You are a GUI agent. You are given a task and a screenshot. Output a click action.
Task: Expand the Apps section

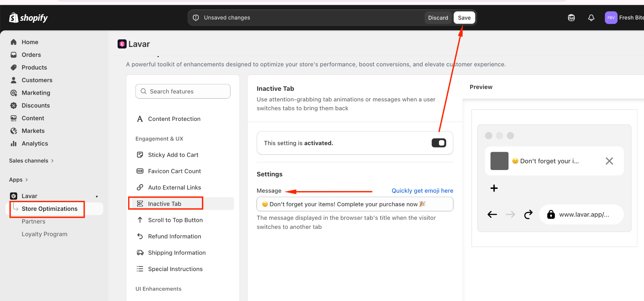[x=18, y=179]
